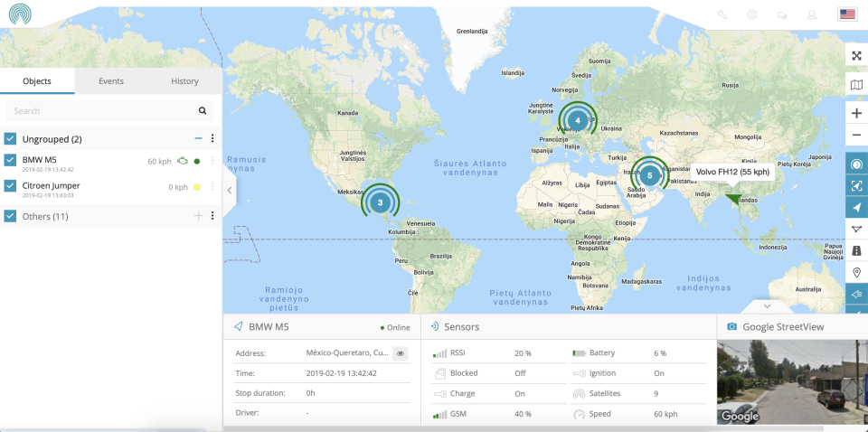Viewport: 868px width, 432px height.
Task: Toggle the tail arrows map button
Action: (856, 294)
